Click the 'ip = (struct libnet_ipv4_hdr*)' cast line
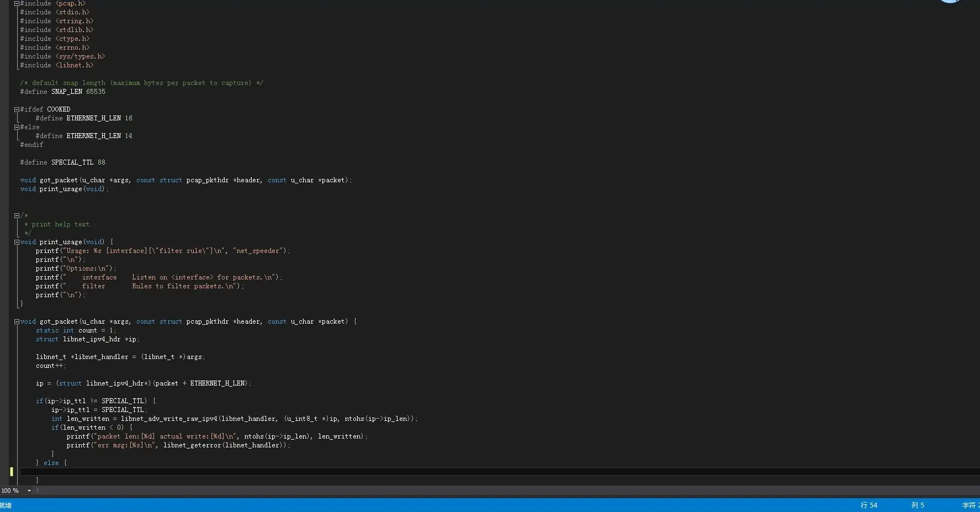The width and height of the screenshot is (980, 512). 144,383
